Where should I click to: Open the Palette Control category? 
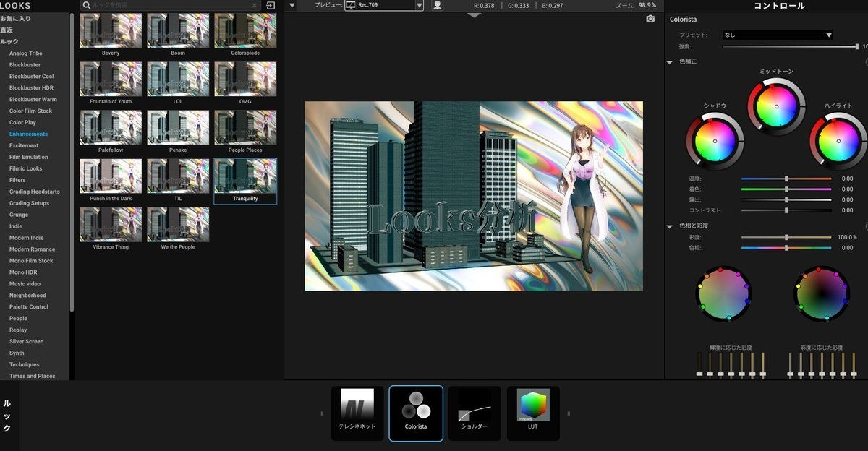29,307
